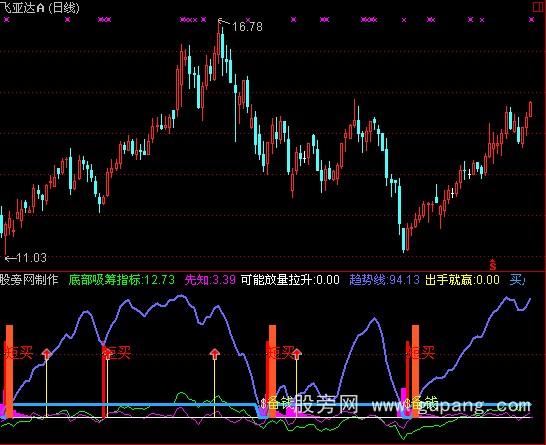Image resolution: width=546 pixels, height=445 pixels.
Task: Click the 底部吸筹指标:12.73 indicator value
Action: coord(122,280)
